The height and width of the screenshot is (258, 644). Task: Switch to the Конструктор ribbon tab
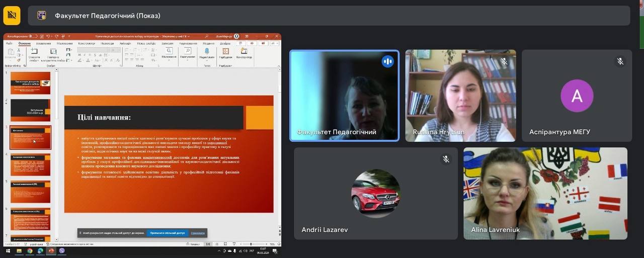point(87,43)
